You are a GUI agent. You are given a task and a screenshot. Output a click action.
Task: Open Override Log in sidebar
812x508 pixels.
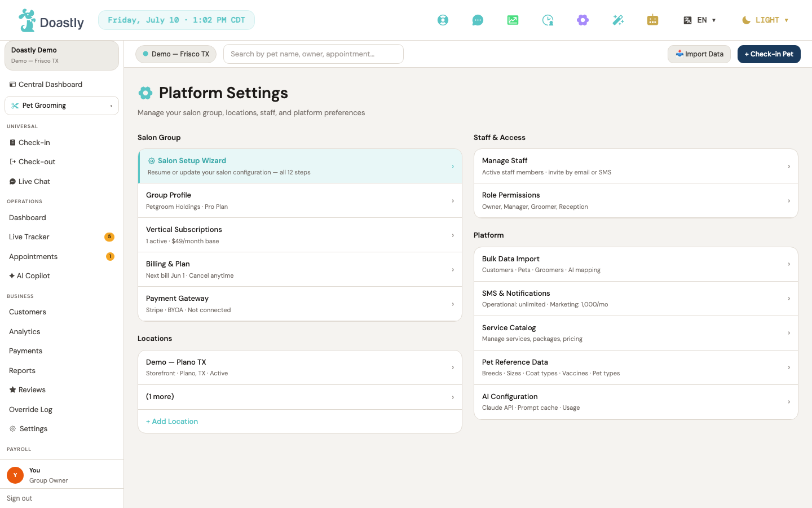(x=62, y=410)
